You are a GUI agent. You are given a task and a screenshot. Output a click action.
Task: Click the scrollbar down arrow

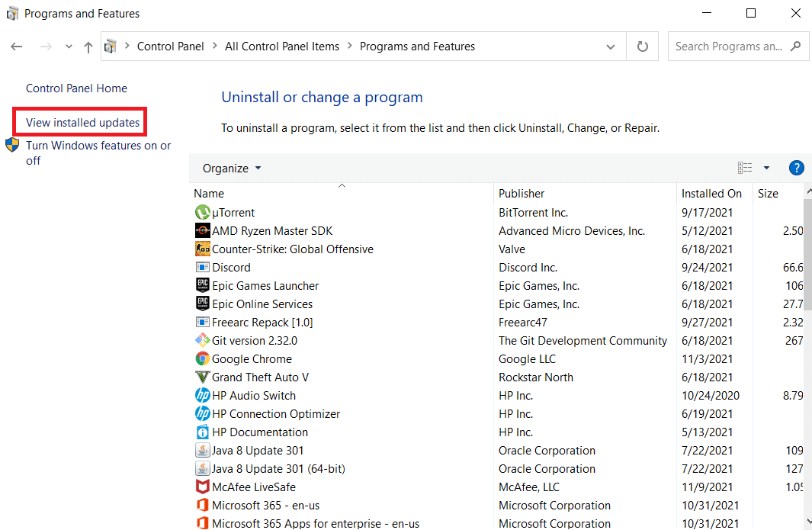click(808, 521)
